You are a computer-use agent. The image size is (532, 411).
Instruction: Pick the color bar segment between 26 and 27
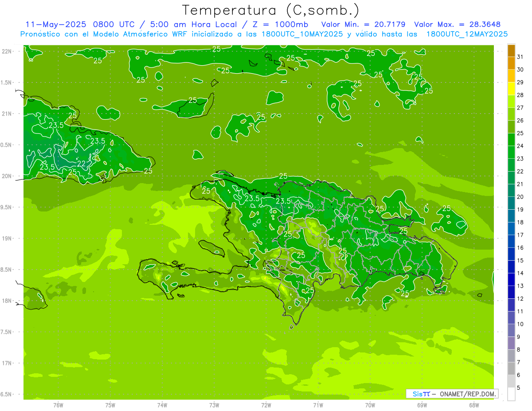(511, 114)
